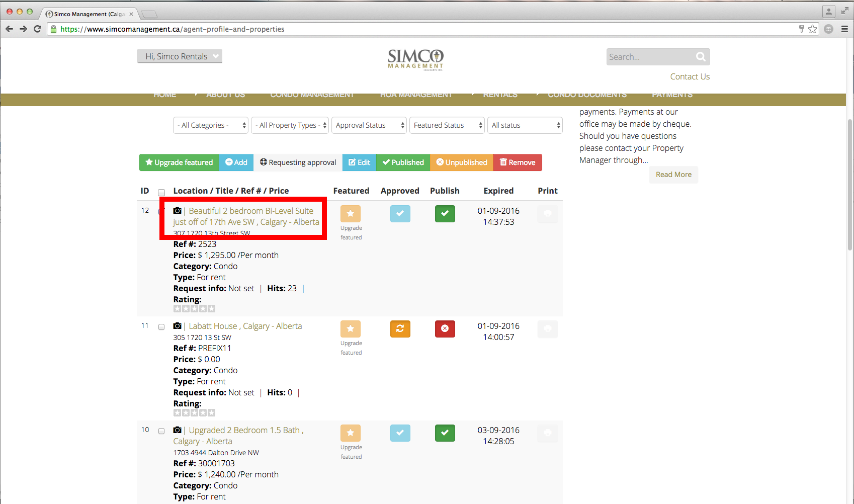
Task: Open the Contact Us link
Action: coord(690,76)
